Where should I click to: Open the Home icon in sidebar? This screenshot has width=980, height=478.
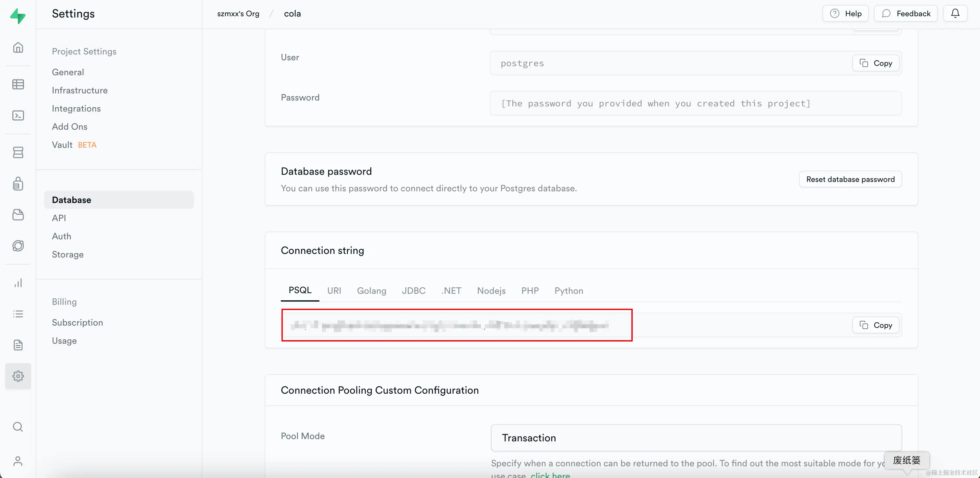point(18,48)
